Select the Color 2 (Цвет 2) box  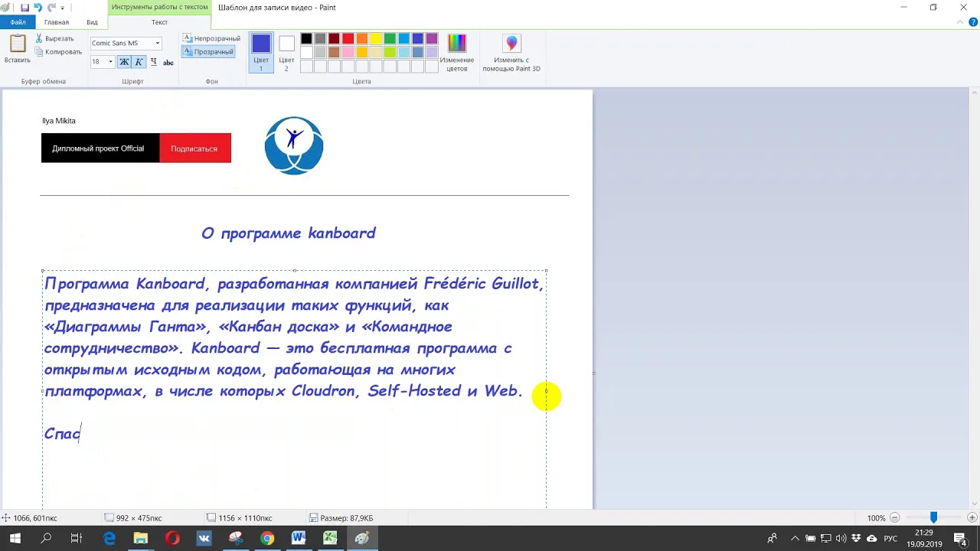pyautogui.click(x=286, y=53)
